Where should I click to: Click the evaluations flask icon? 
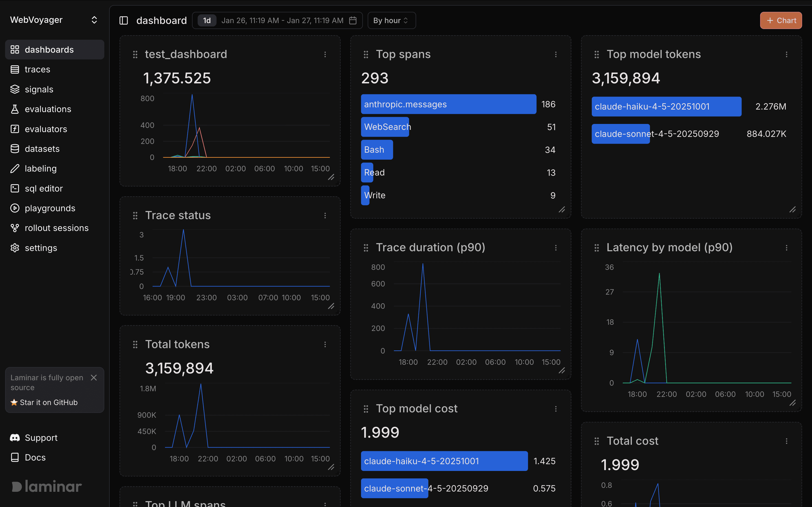tap(15, 109)
